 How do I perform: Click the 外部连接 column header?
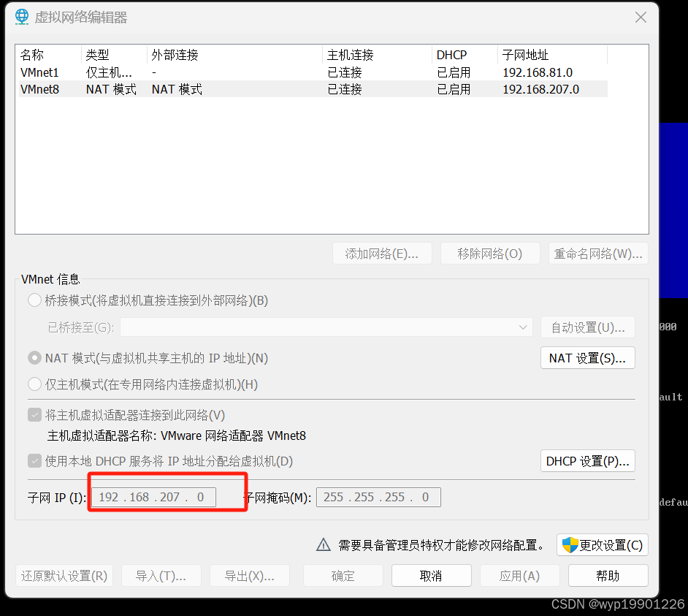(x=234, y=55)
